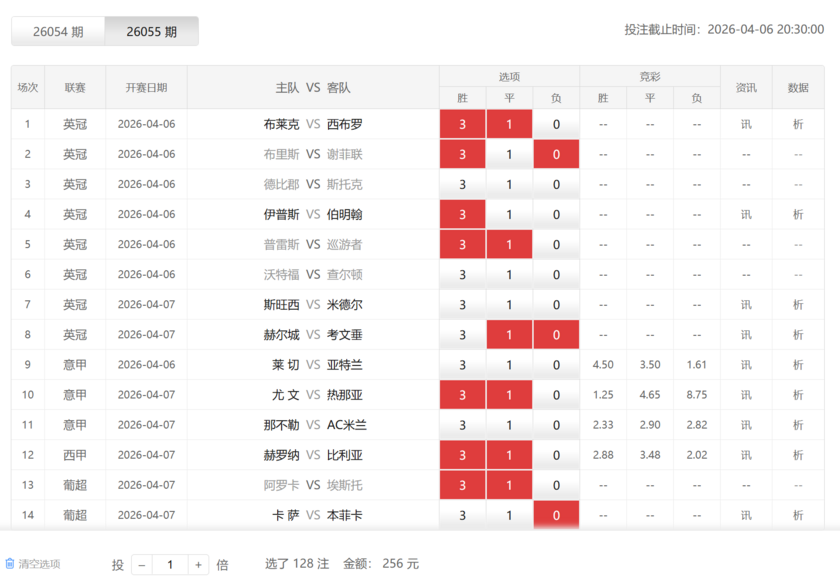
Task: Select 平 for 莱切 vs 亚特兰
Action: point(509,365)
